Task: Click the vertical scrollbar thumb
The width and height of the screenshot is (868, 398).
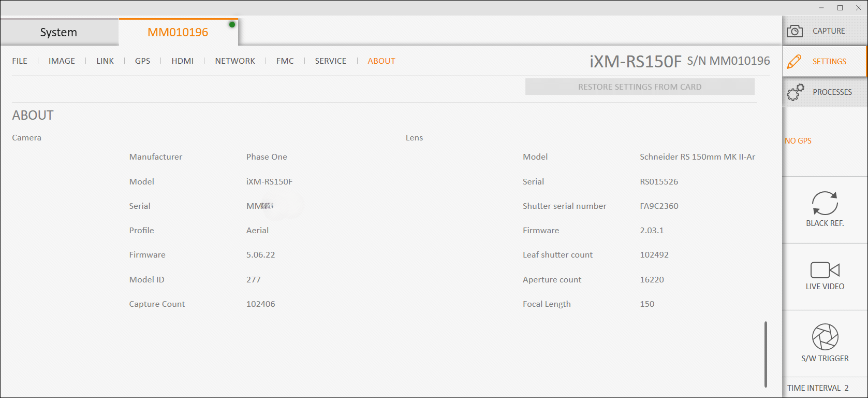Action: pos(766,354)
